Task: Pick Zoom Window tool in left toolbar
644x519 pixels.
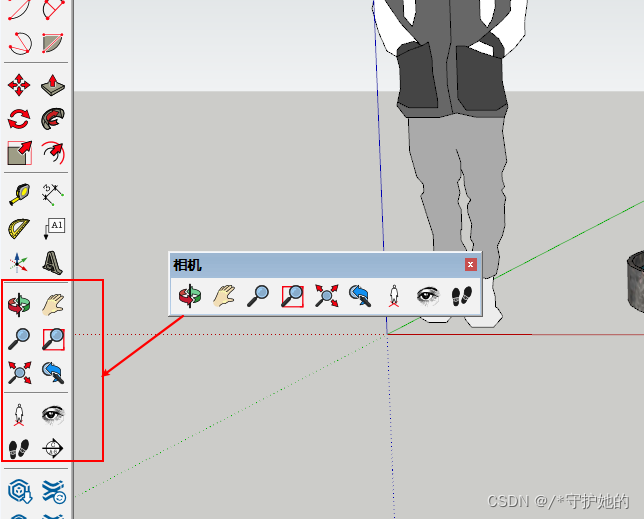Action: (53, 339)
